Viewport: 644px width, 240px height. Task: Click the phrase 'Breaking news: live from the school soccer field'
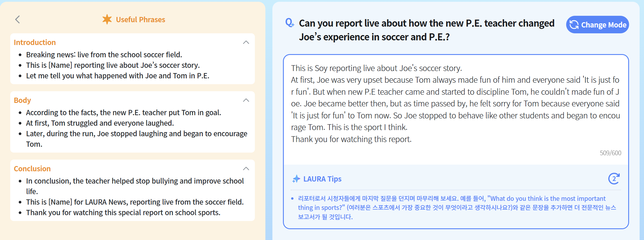click(x=104, y=55)
